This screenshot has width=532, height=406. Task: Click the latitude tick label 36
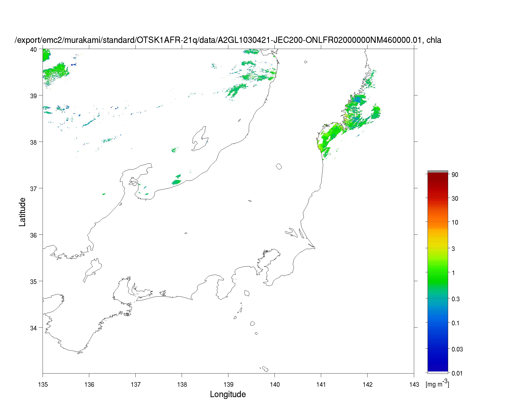coord(33,235)
